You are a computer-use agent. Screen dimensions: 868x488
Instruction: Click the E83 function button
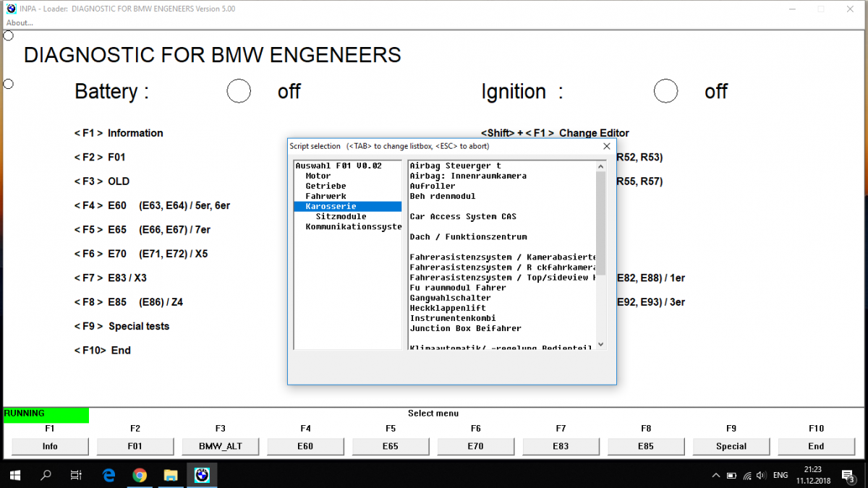click(x=561, y=446)
